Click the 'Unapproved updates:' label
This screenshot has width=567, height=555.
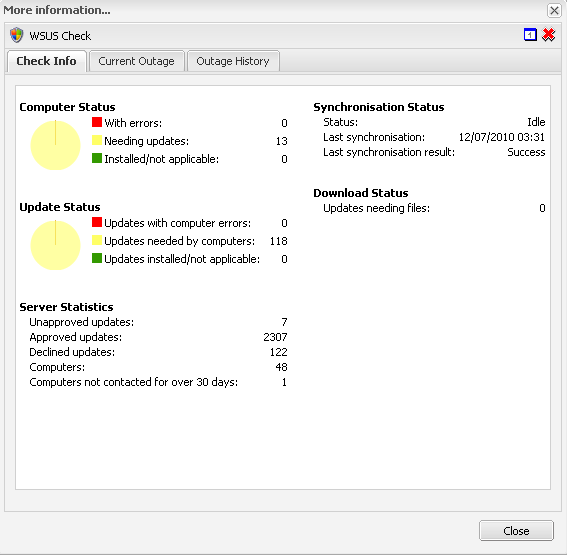[82, 322]
